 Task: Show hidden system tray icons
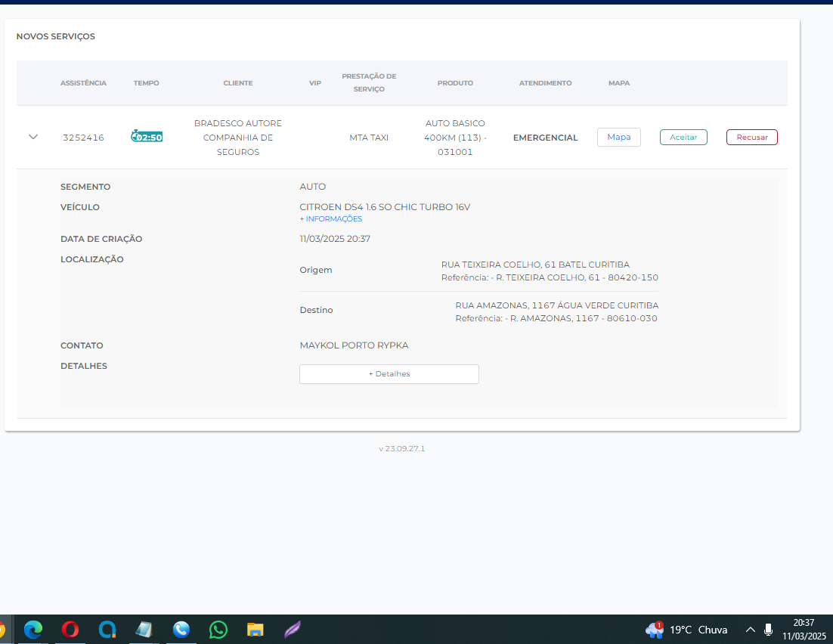(750, 629)
